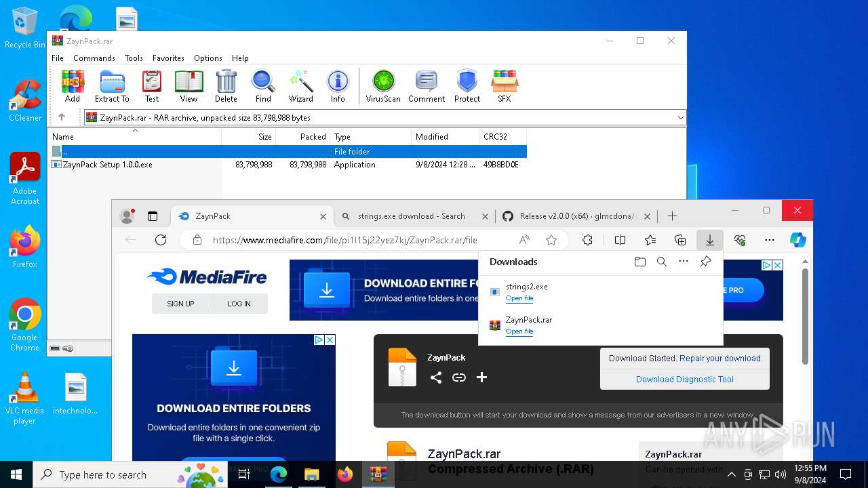Open the Favorites menu in WinRAR
868x488 pixels.
point(168,58)
